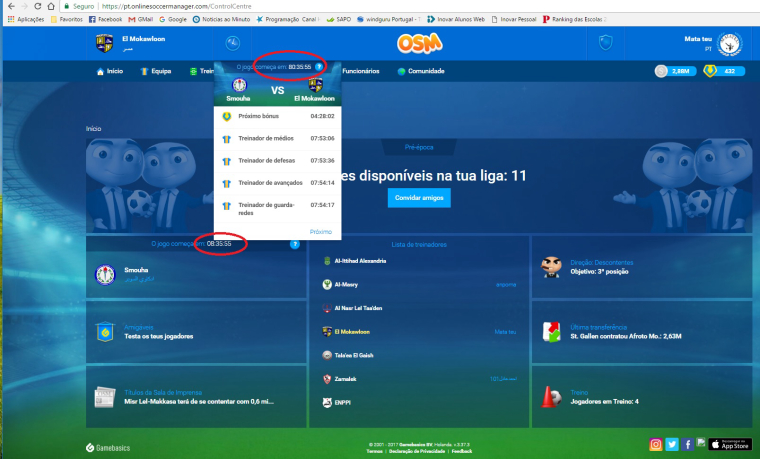This screenshot has width=760, height=459.
Task: Click club funds 2,88M balance
Action: coord(675,71)
